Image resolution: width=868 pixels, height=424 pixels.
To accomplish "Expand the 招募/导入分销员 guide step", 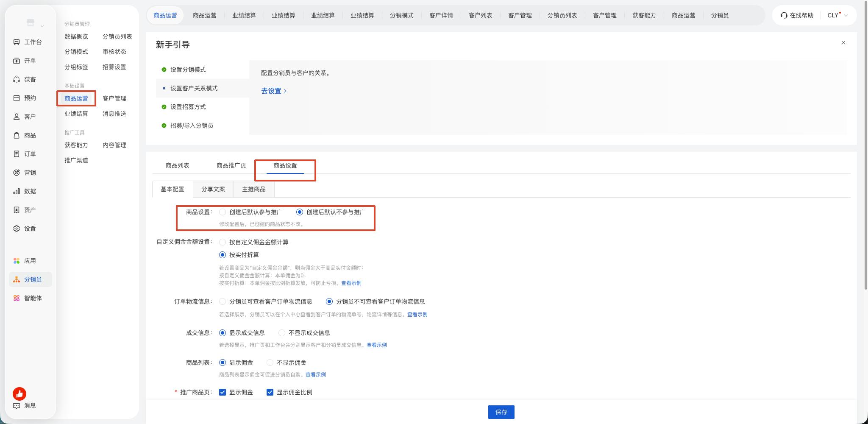I will pos(203,126).
